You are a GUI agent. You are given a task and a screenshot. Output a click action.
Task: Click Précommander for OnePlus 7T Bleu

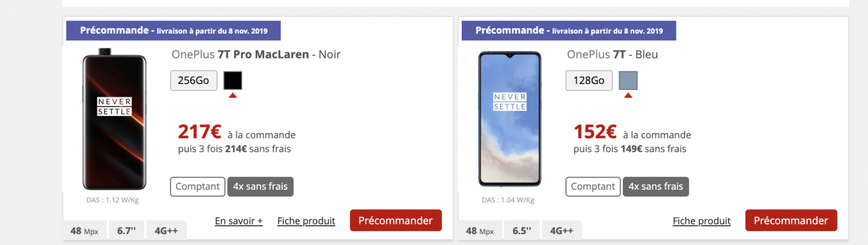[x=791, y=221]
